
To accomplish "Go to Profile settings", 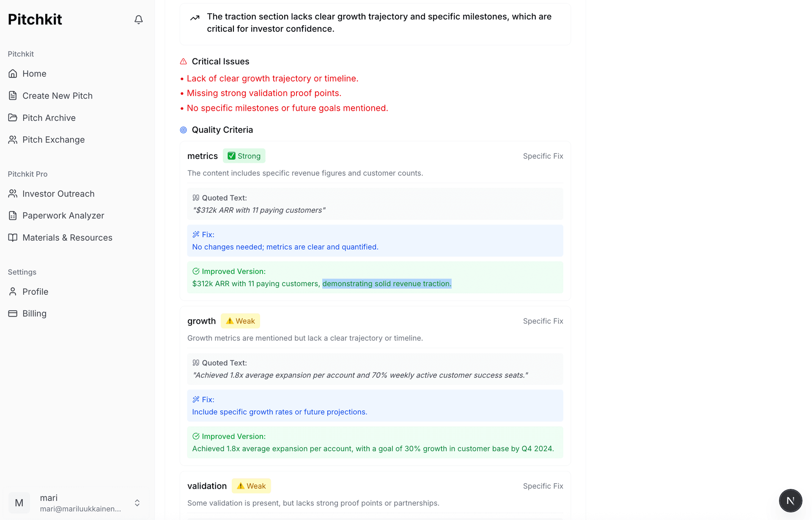I will (35, 292).
